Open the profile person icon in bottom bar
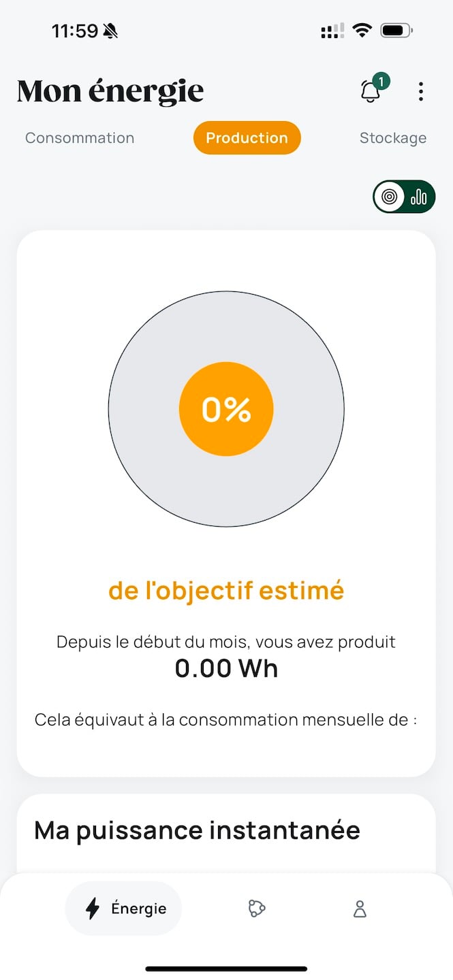Viewport: 453px width, 980px height. click(359, 909)
